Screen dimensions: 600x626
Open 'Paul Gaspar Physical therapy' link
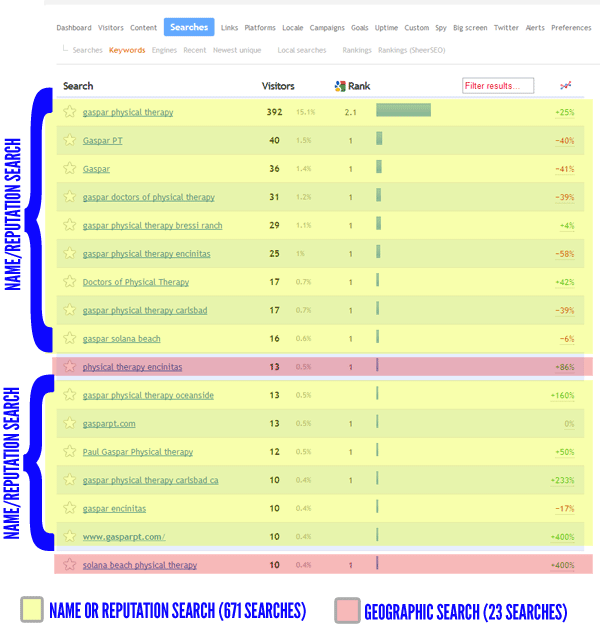coord(138,452)
